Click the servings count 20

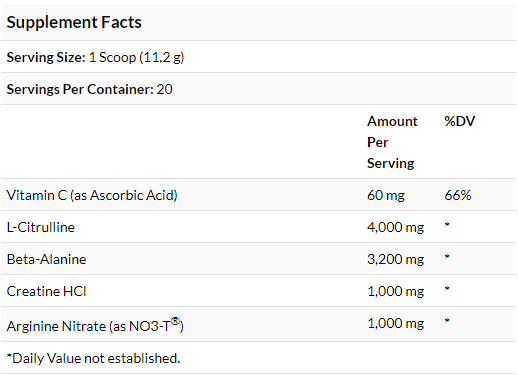click(x=165, y=89)
